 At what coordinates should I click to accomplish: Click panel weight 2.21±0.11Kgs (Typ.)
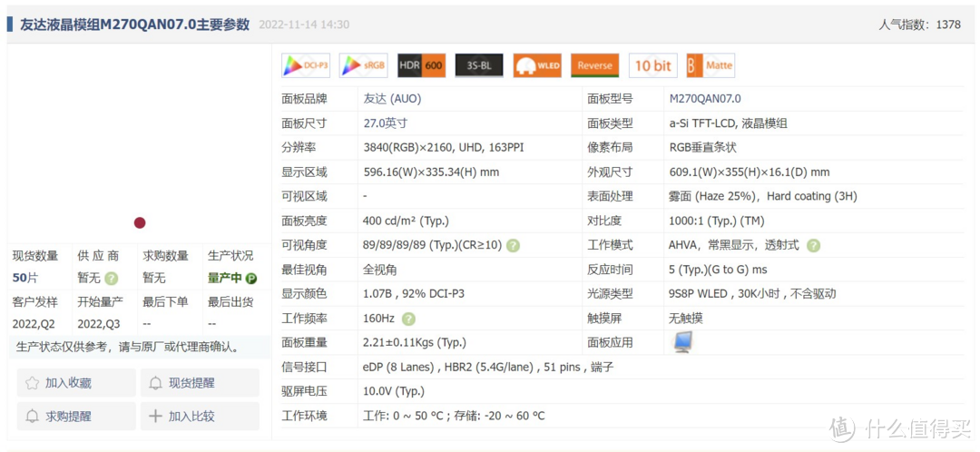pos(415,342)
